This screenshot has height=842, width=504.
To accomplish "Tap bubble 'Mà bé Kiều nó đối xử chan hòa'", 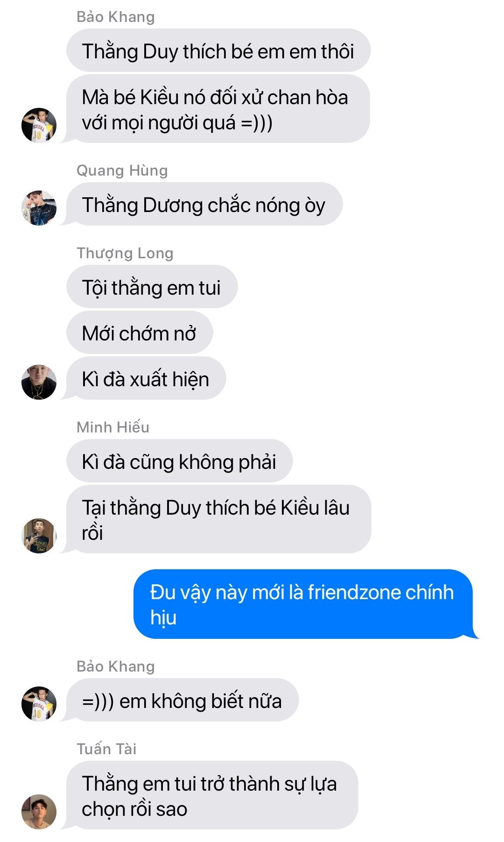I will pyautogui.click(x=218, y=109).
